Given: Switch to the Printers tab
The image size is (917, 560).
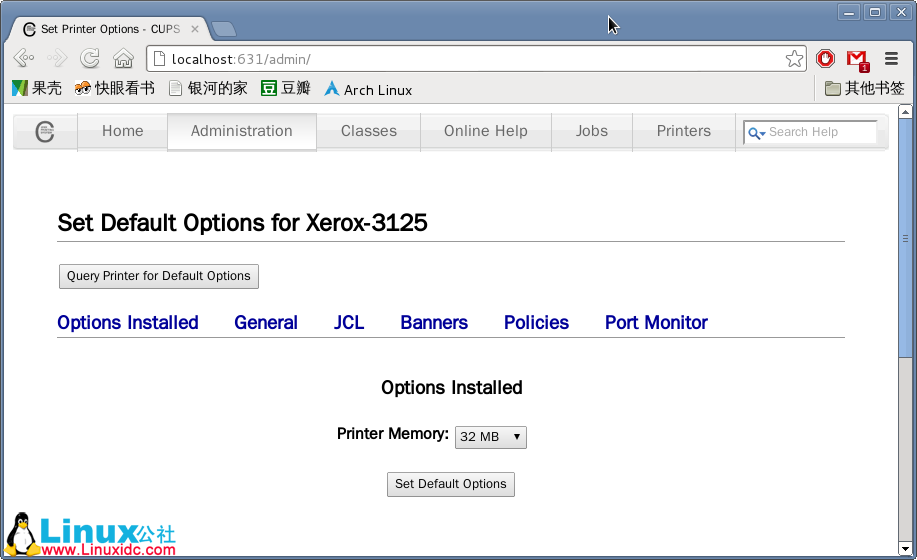Looking at the screenshot, I should 683,131.
